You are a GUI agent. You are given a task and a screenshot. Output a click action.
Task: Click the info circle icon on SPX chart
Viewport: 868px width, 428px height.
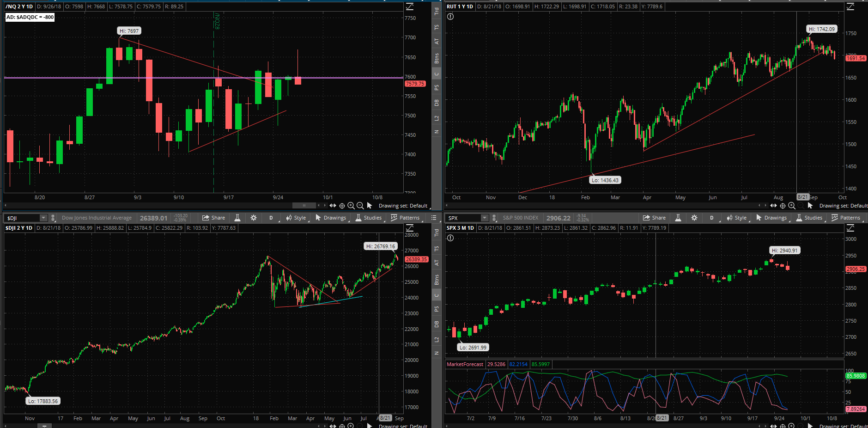pos(450,238)
